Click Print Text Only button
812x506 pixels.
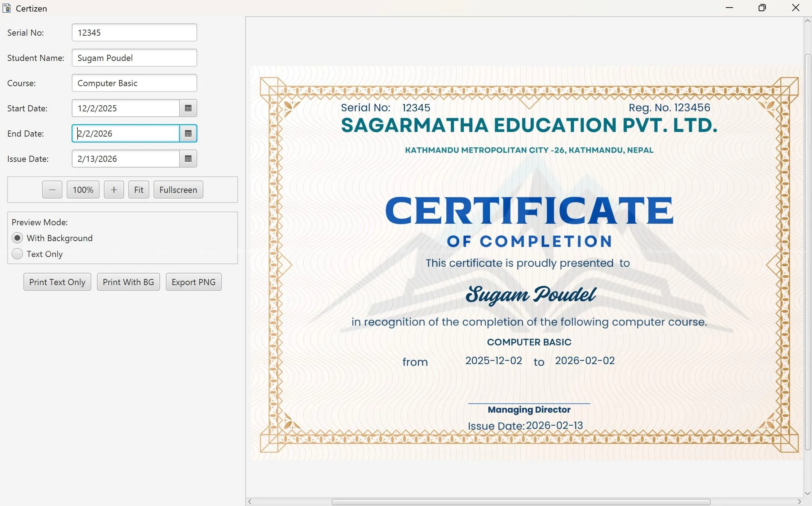[x=57, y=282]
